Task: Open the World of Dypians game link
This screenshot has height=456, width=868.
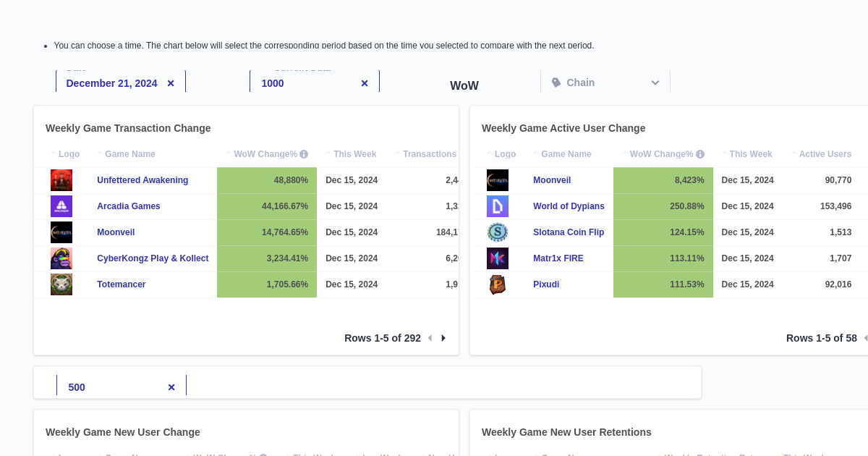Action: (569, 206)
